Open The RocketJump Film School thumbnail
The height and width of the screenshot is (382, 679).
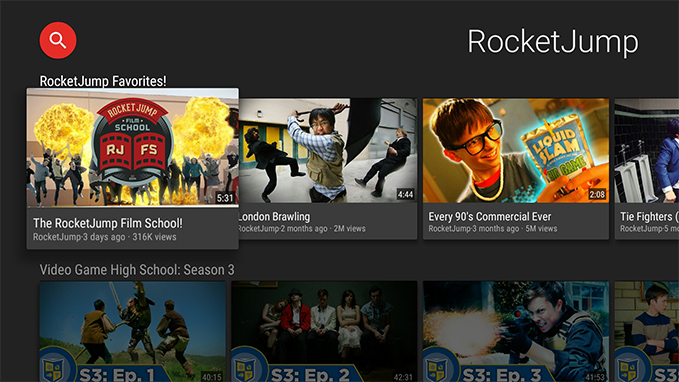point(133,148)
